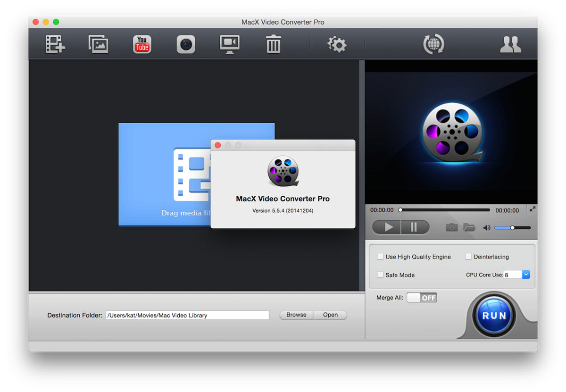Click the trash can delete icon
The image size is (566, 392).
[274, 44]
